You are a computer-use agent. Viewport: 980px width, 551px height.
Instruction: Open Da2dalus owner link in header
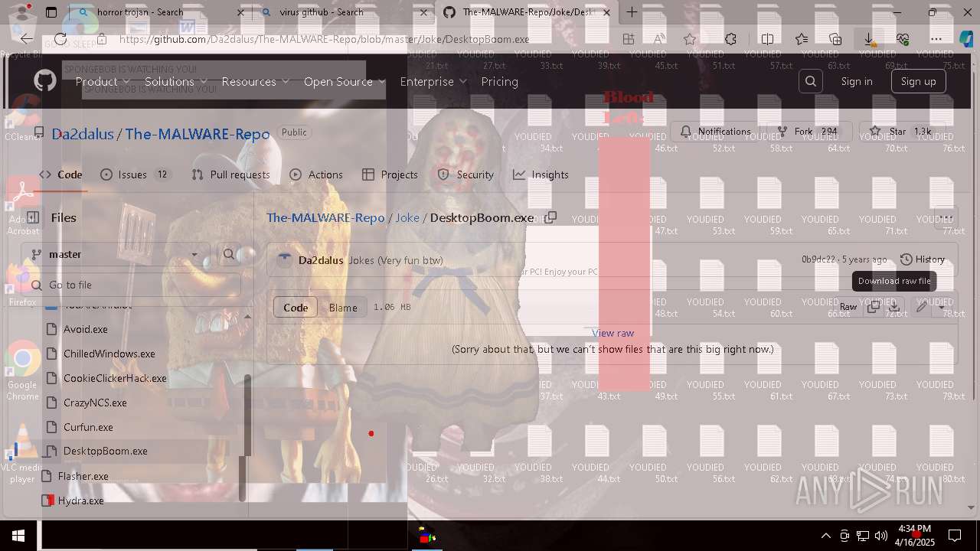(x=83, y=134)
